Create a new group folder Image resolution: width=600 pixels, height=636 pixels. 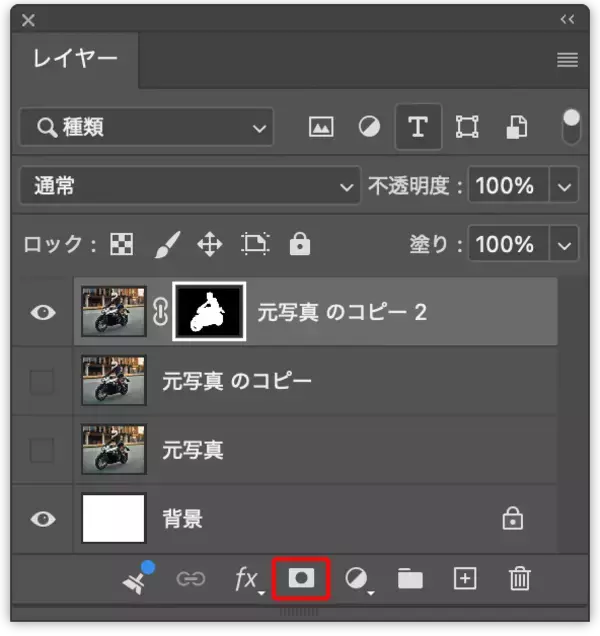tap(410, 578)
